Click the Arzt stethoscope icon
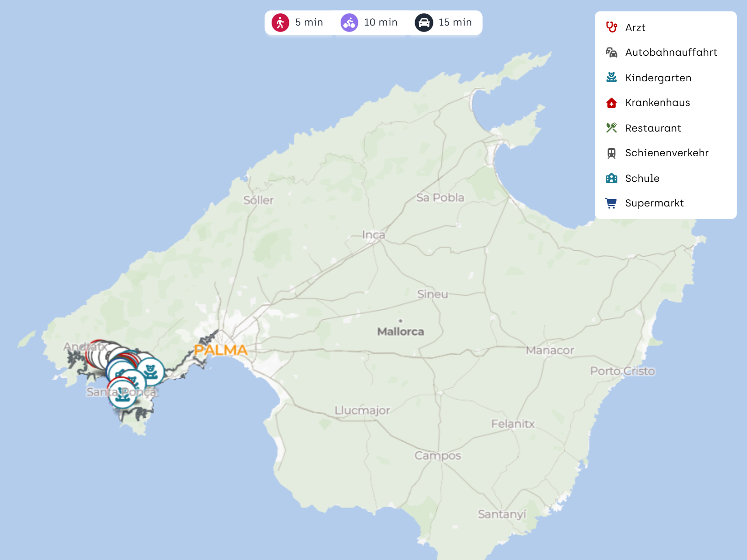Image resolution: width=747 pixels, height=560 pixels. click(x=611, y=27)
